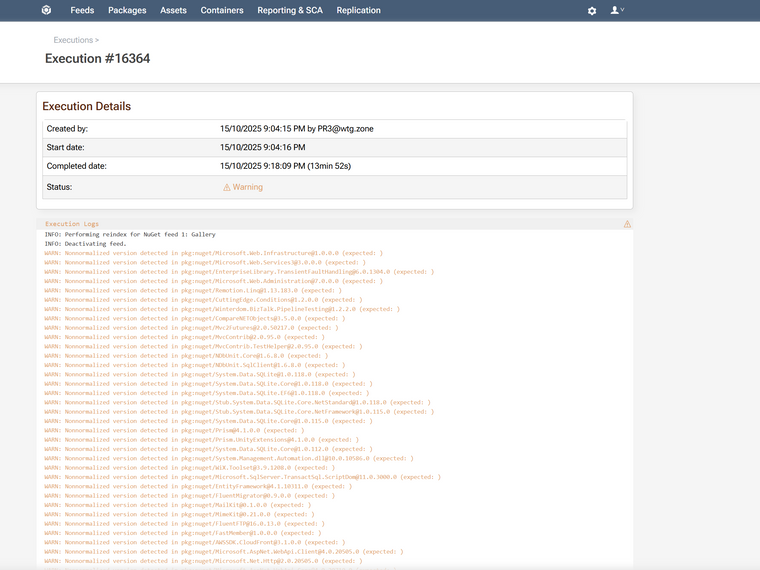Go back via Executions breadcrumb link

(73, 40)
